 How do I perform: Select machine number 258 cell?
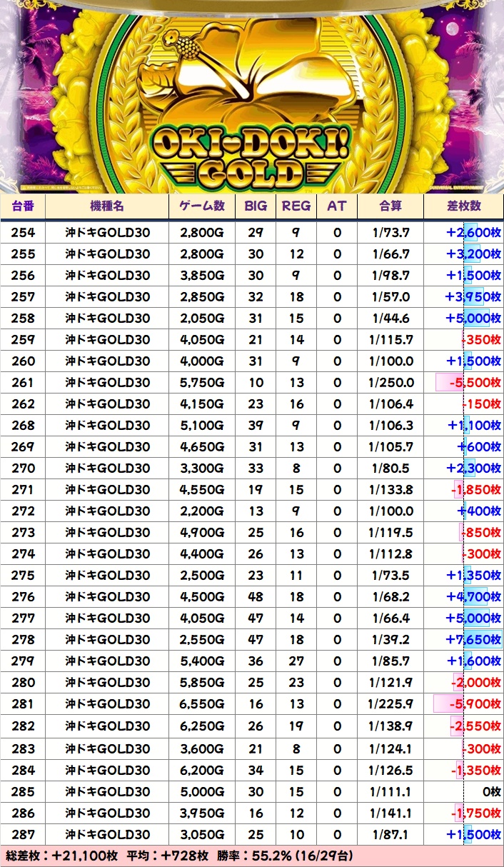[x=23, y=319]
